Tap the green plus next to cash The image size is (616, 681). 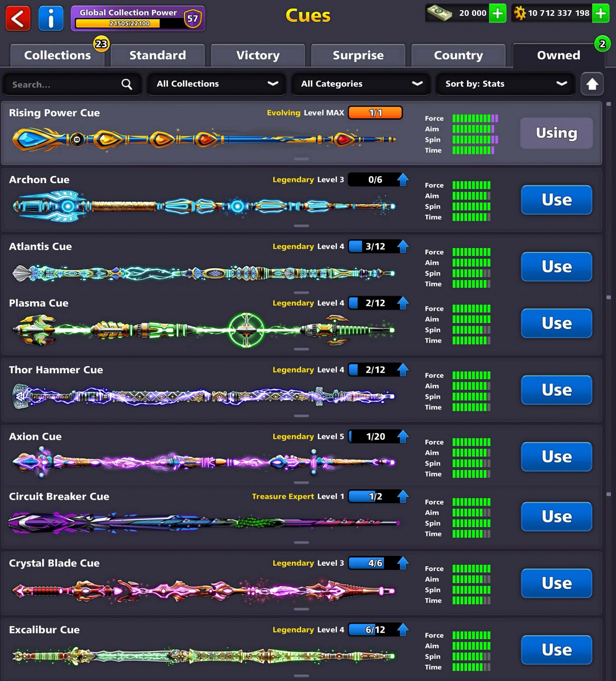497,14
